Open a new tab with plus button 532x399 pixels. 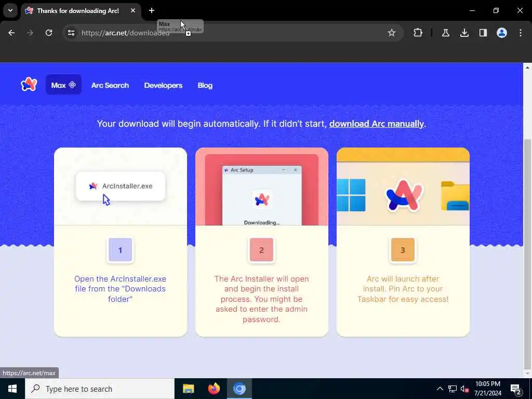152,10
